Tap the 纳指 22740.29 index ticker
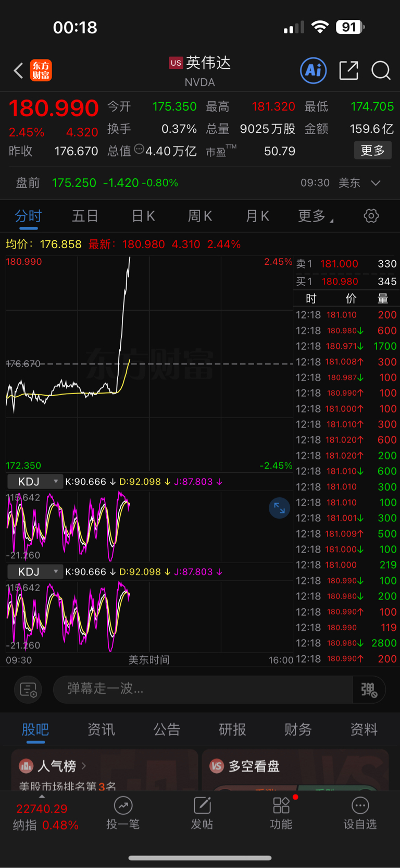 point(46,817)
